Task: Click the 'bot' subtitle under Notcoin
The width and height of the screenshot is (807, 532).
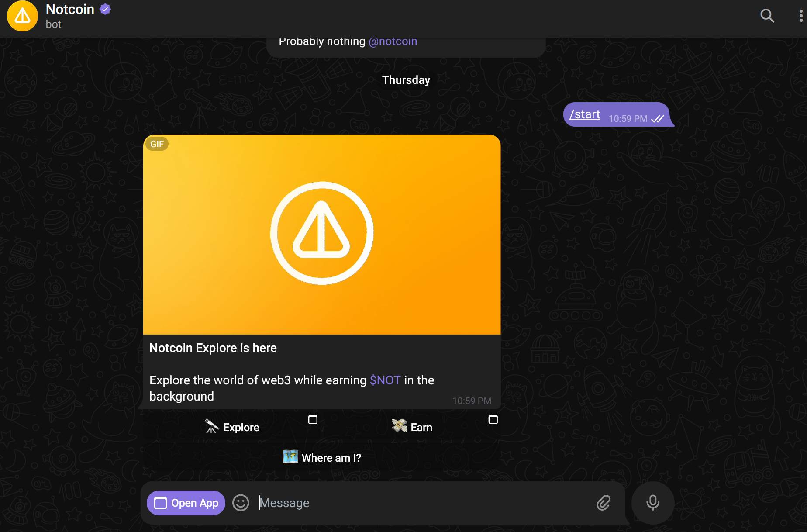Action: (x=53, y=24)
